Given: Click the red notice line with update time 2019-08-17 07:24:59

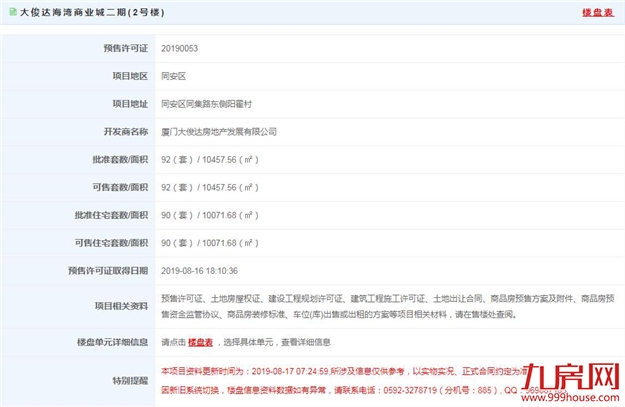Looking at the screenshot, I should pyautogui.click(x=345, y=372).
